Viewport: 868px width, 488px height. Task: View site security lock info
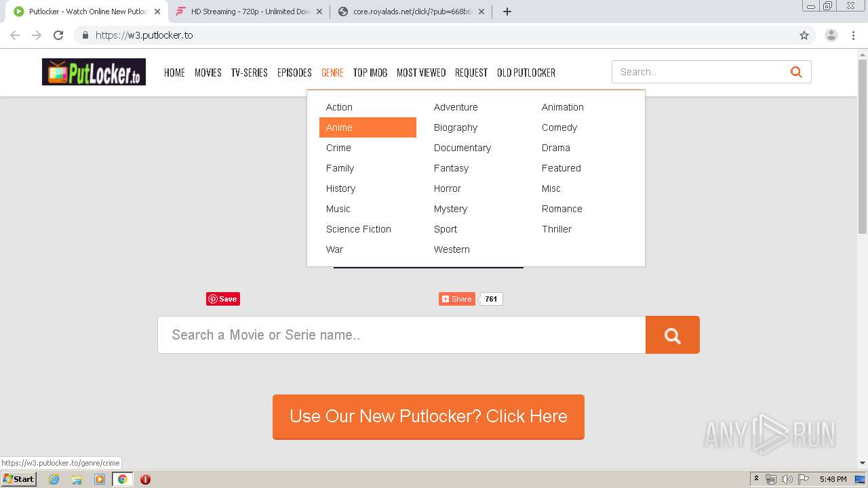(x=85, y=35)
